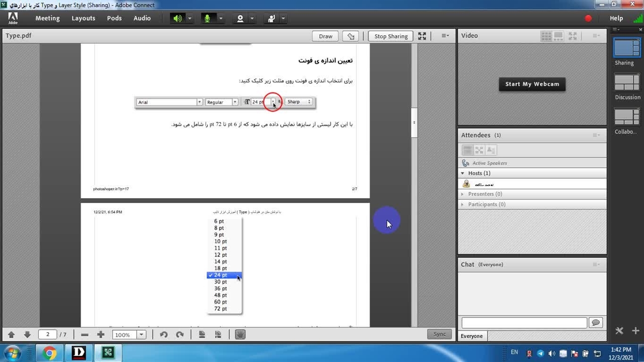Open the microphone options dropdown arrow
Viewport: 644px width, 362px height.
tap(220, 19)
